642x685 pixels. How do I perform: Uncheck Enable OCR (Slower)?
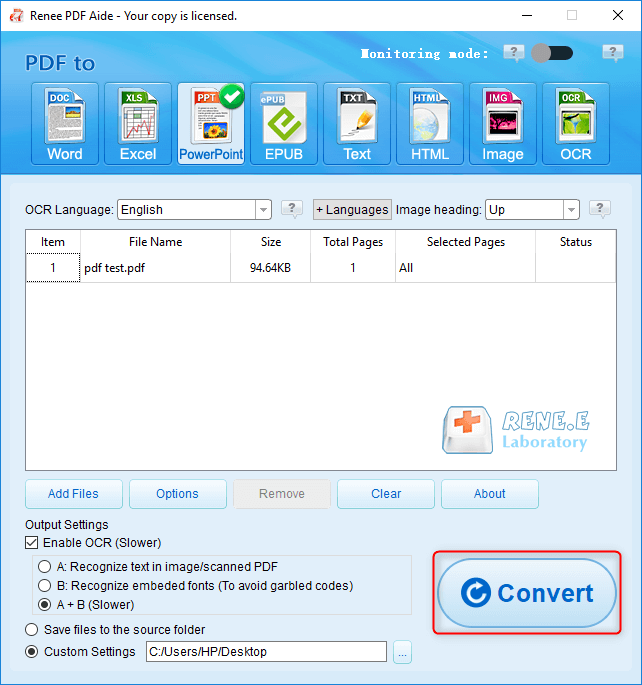coord(31,543)
